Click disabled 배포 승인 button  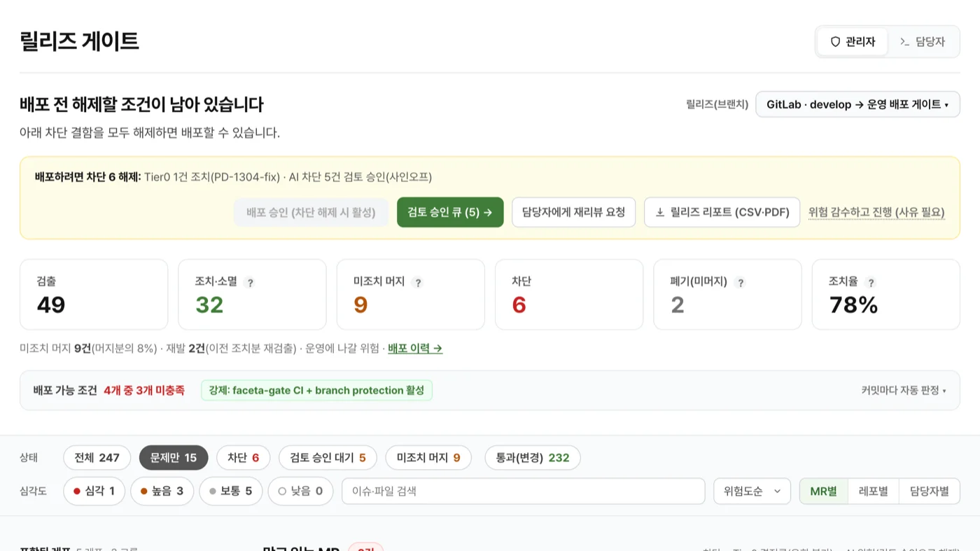pos(311,212)
